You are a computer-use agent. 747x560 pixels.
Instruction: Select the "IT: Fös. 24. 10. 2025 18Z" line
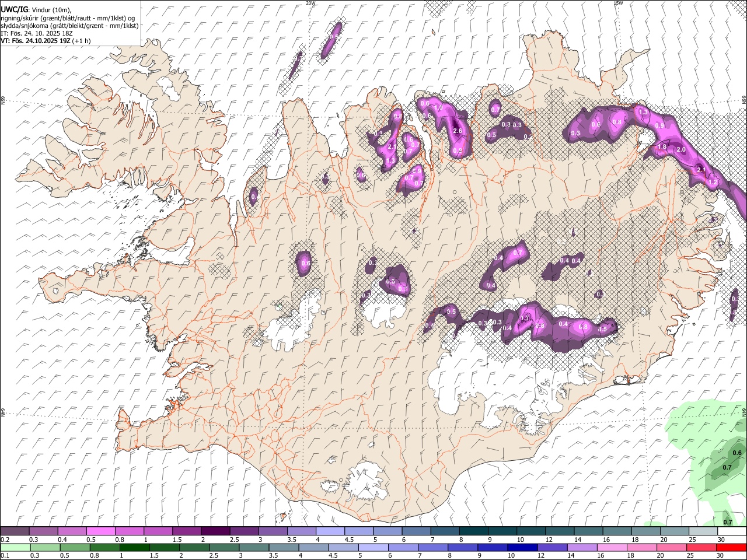tap(37, 33)
